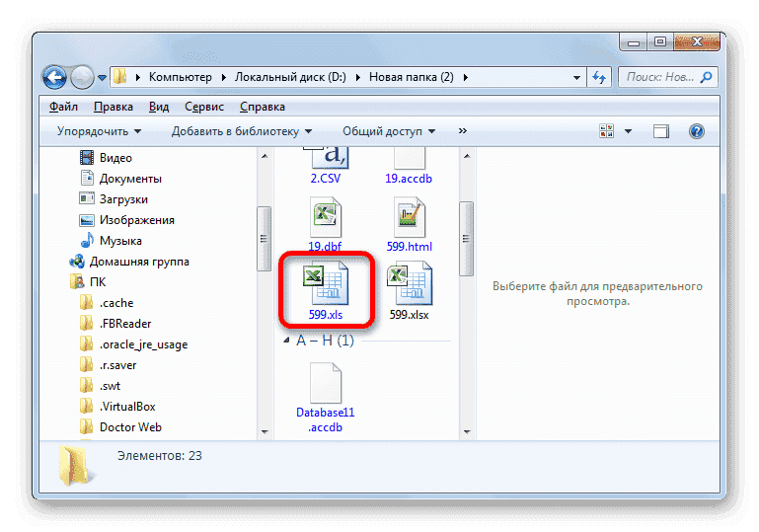Open Упорядочить dropdown

(100, 131)
